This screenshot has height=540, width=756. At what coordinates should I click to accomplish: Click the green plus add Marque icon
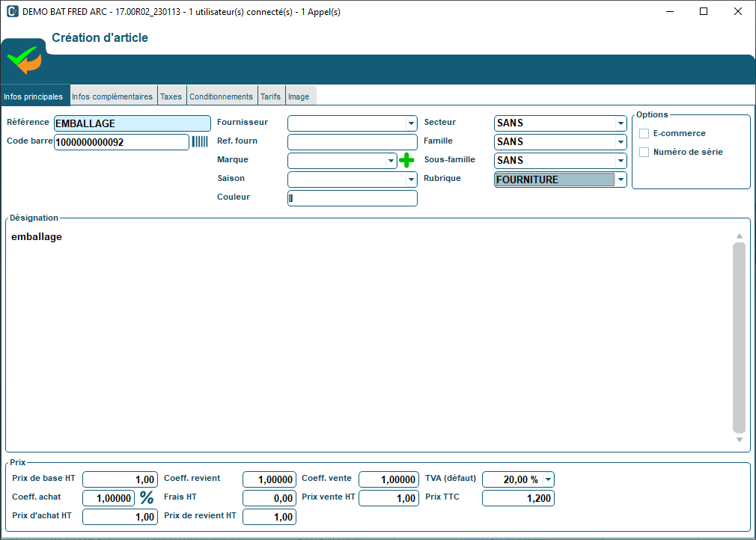406,160
